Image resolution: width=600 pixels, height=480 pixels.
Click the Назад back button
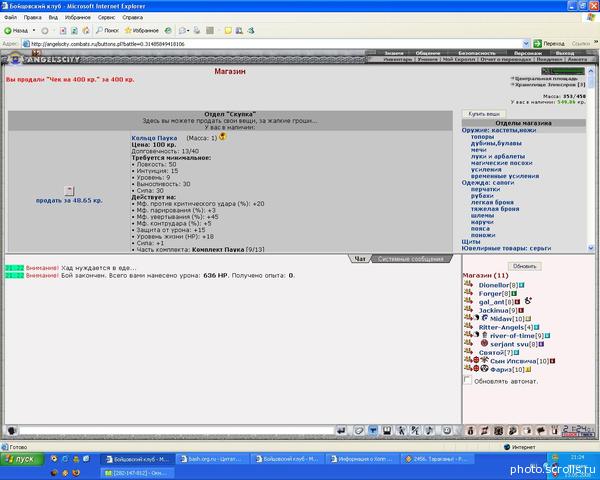pos(16,30)
